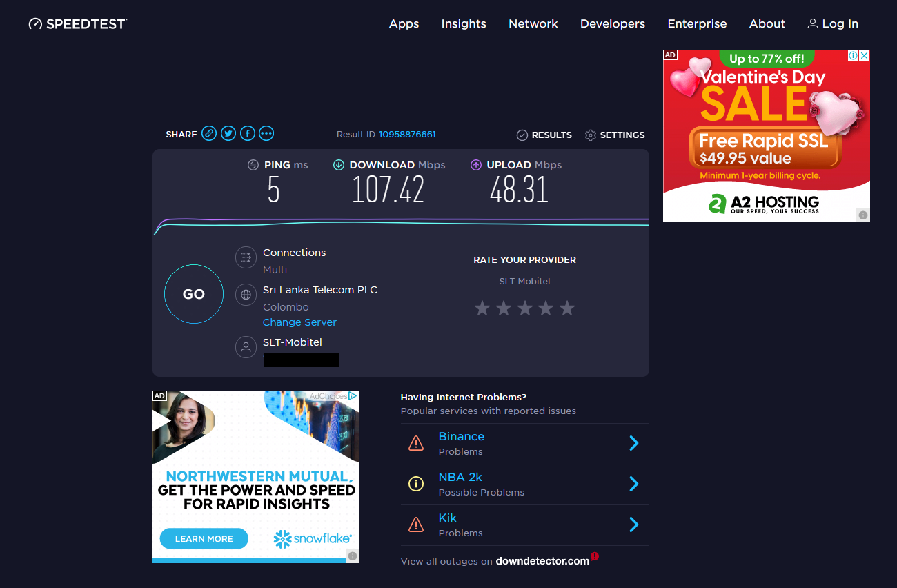Share result on Twitter
Image resolution: width=897 pixels, height=588 pixels.
(228, 134)
